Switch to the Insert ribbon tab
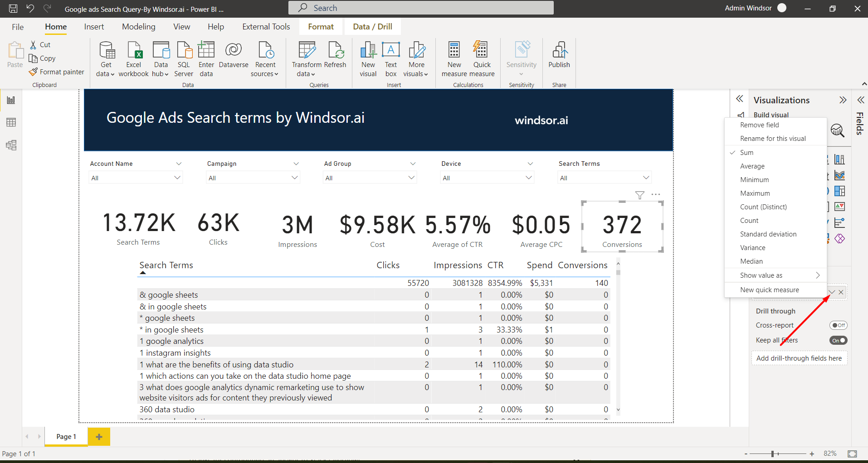Image resolution: width=868 pixels, height=463 pixels. [94, 27]
